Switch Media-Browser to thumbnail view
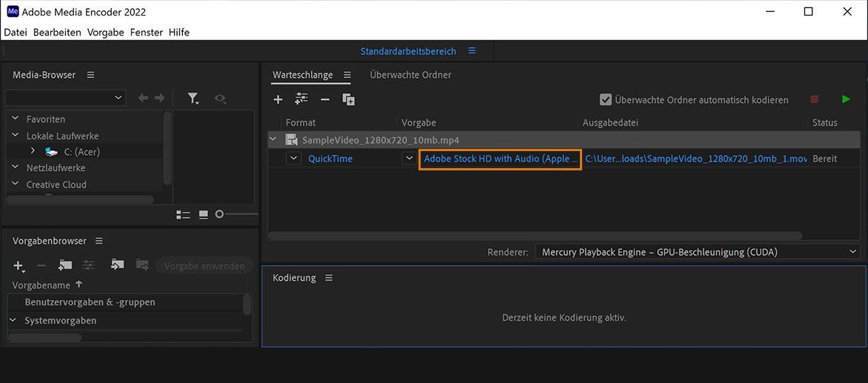Screen dimensions: 868x383 click(202, 214)
